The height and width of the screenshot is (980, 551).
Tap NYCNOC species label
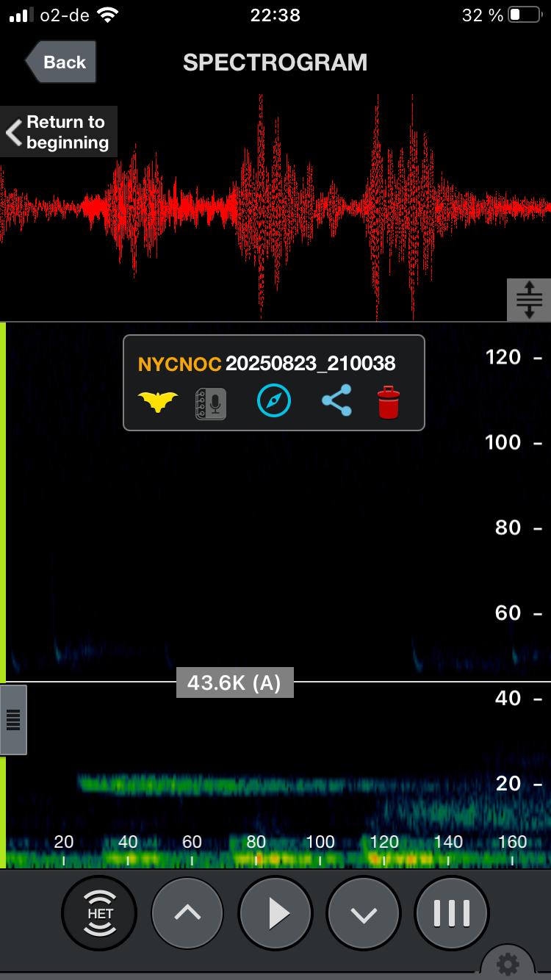tap(180, 364)
